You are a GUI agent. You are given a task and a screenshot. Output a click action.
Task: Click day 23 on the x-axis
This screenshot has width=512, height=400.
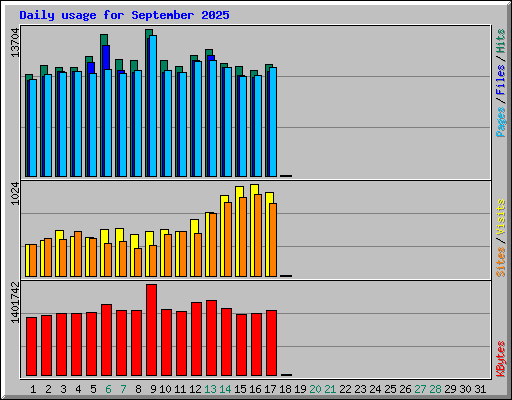pyautogui.click(x=360, y=389)
